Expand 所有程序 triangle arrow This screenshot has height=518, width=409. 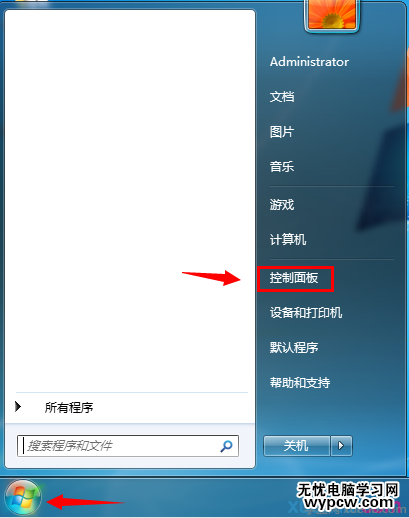click(x=18, y=406)
